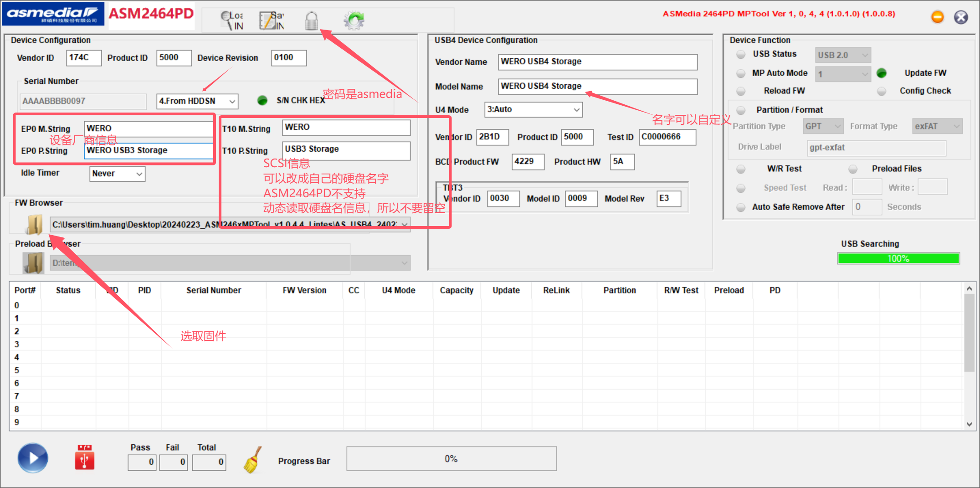
Task: Open the FW Browser folder icon
Action: tap(34, 224)
